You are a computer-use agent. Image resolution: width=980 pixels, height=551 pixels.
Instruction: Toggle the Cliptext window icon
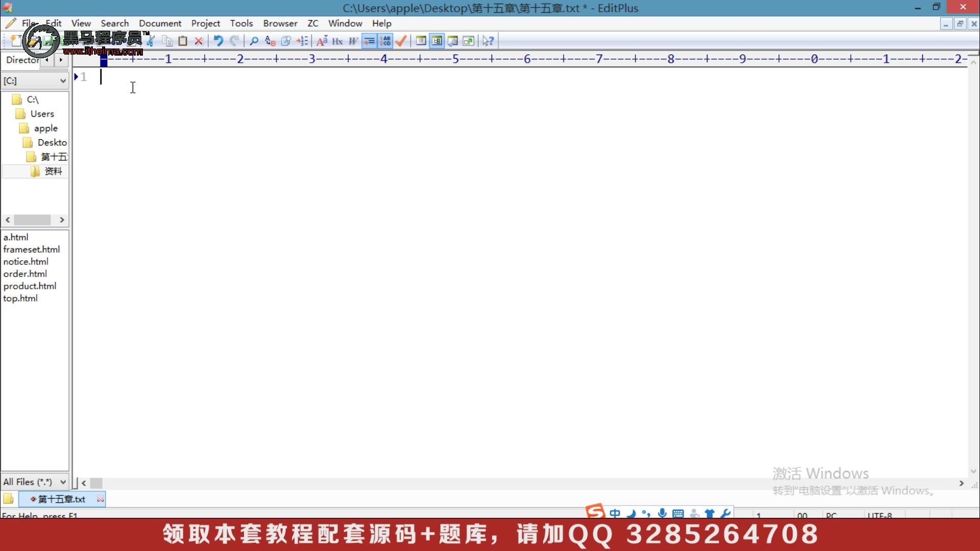[x=437, y=41]
